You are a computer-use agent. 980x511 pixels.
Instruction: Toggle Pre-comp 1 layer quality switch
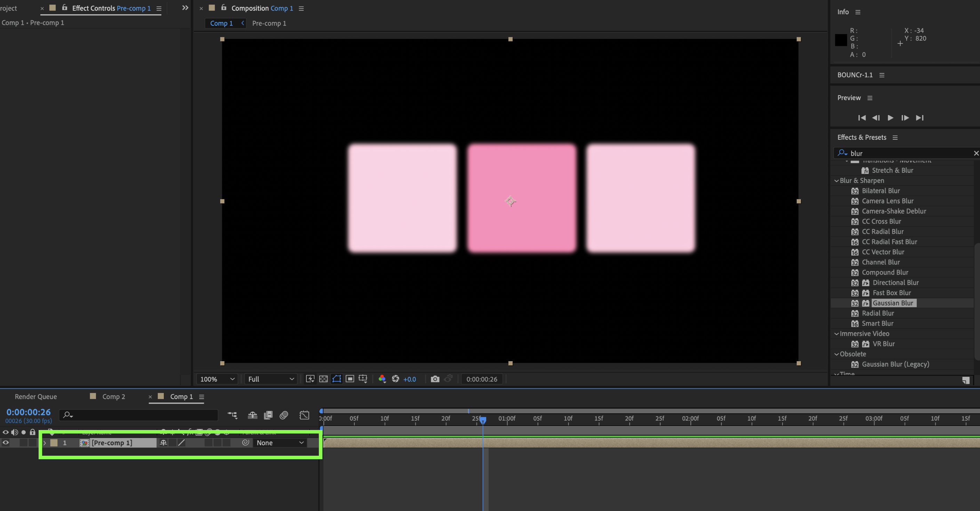(x=182, y=443)
